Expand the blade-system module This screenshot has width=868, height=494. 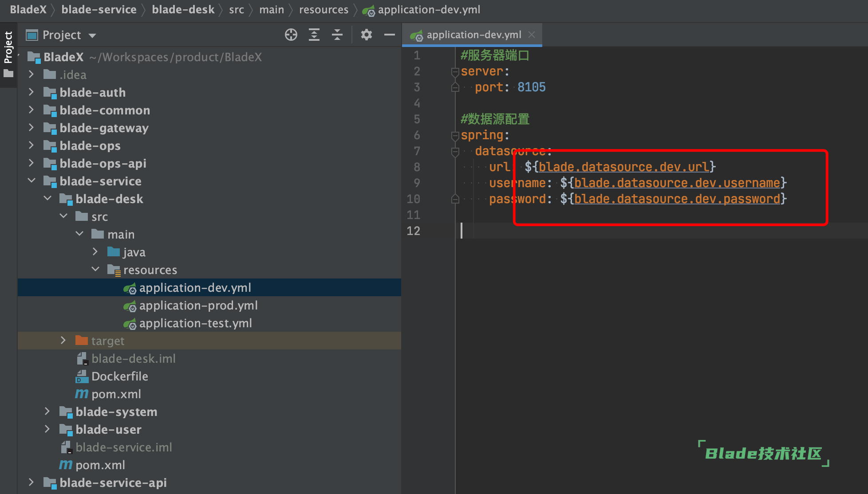pyautogui.click(x=47, y=412)
